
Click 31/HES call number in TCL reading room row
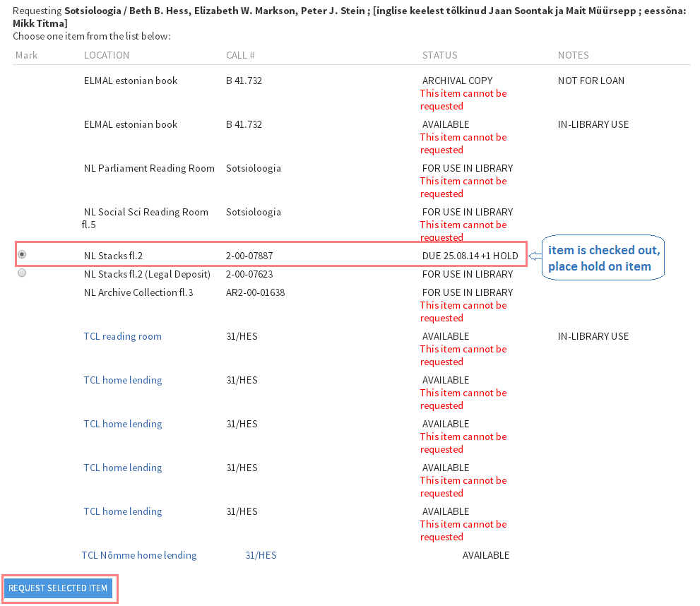point(242,336)
